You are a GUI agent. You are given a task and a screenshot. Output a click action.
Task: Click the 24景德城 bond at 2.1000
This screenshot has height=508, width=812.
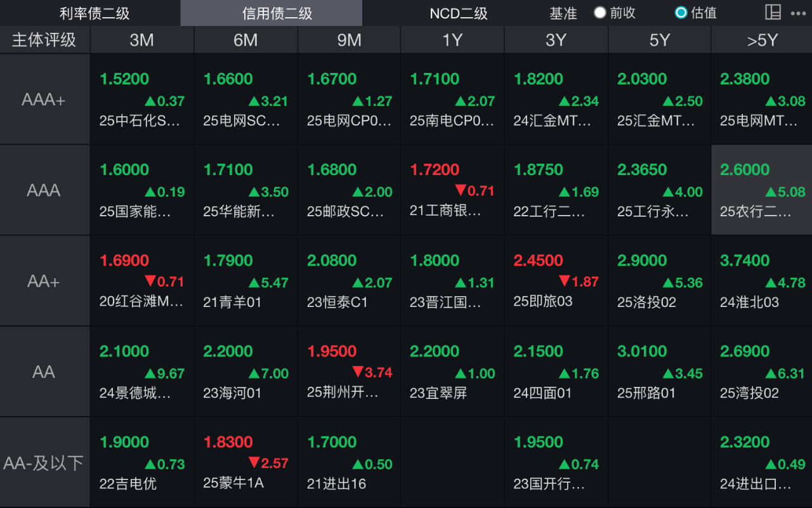point(141,372)
